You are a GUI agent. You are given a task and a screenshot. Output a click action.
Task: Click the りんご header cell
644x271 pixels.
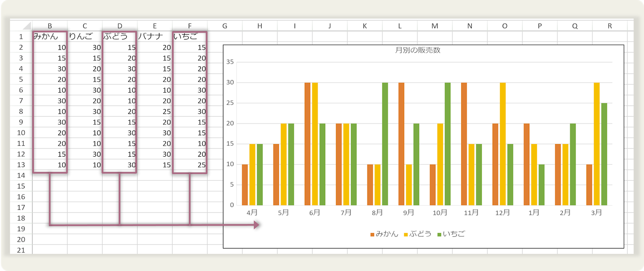pyautogui.click(x=85, y=36)
